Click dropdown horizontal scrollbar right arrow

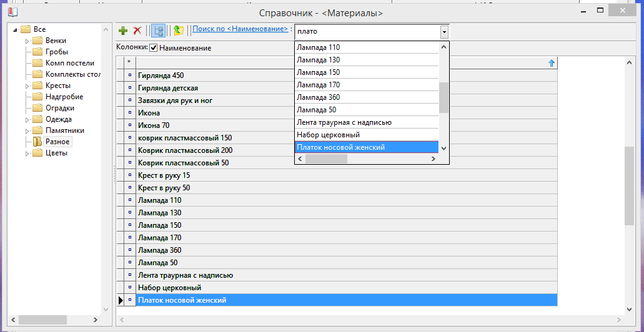[433, 159]
